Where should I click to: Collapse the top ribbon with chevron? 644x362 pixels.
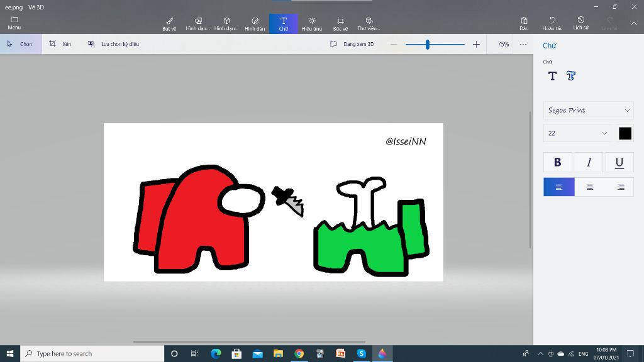634,24
